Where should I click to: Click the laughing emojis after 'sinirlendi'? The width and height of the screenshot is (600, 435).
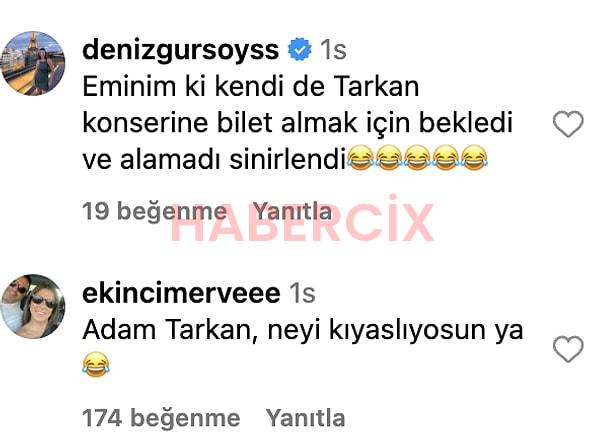[417, 157]
